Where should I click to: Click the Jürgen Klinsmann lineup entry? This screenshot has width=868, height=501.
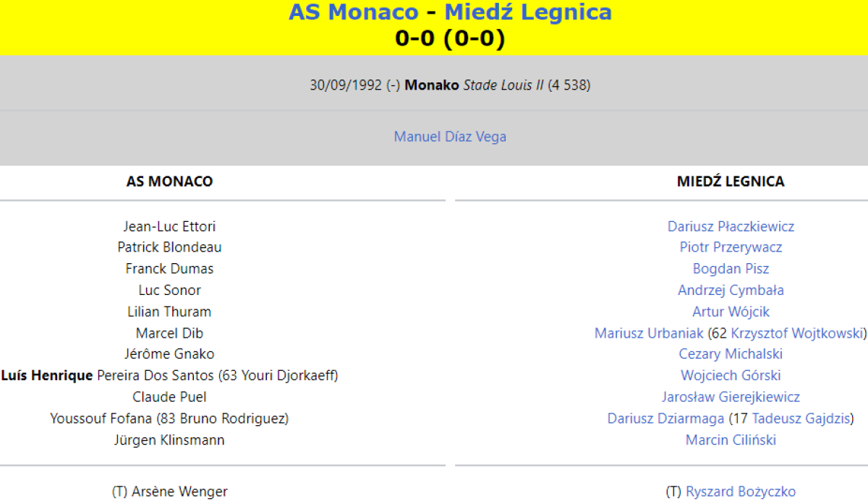(x=169, y=440)
